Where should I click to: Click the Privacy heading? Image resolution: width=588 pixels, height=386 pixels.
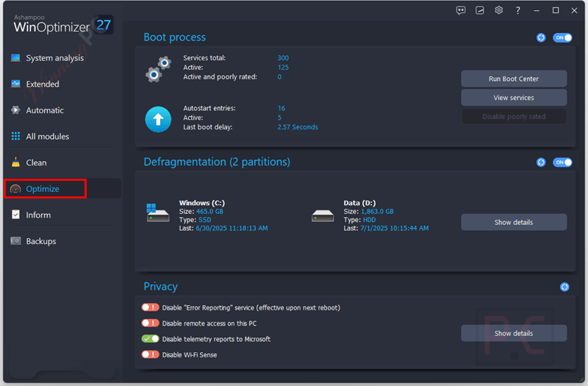[x=160, y=286]
